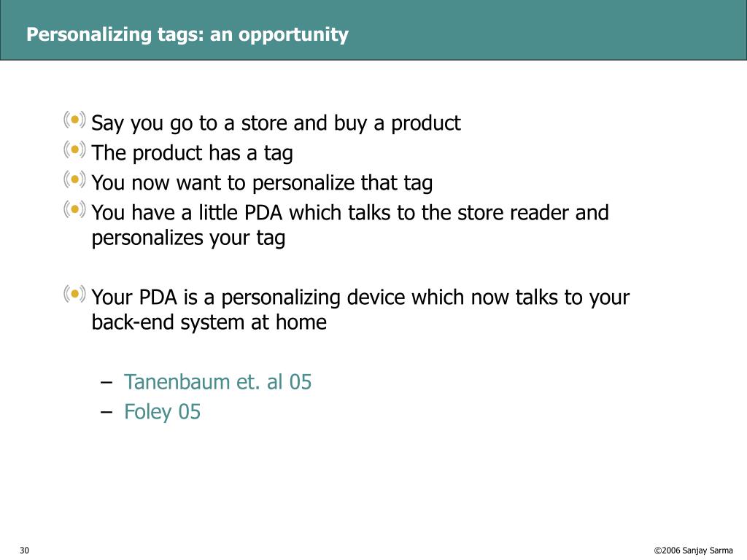Click the bullet icon beside 'You have a little PDA'
Viewport: 747px width, 560px height.
[x=75, y=209]
